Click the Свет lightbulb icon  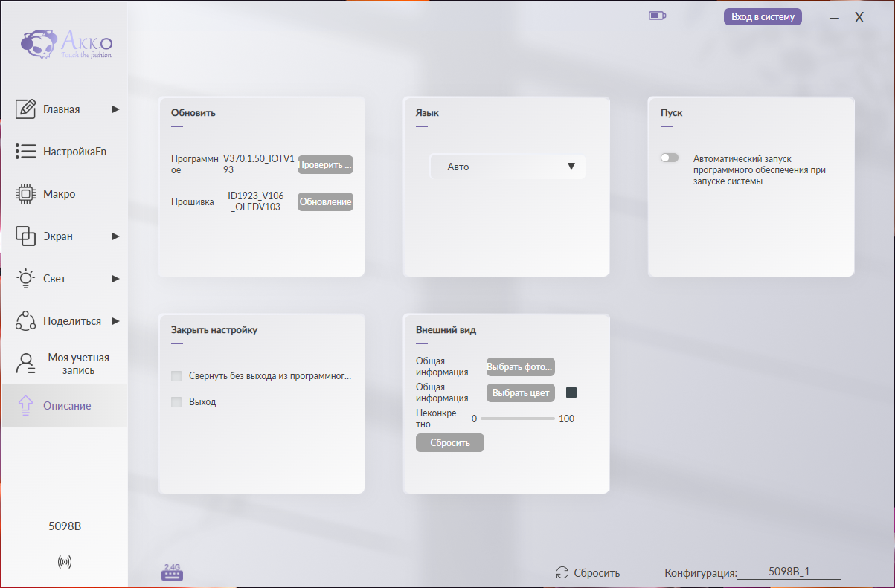click(x=26, y=279)
